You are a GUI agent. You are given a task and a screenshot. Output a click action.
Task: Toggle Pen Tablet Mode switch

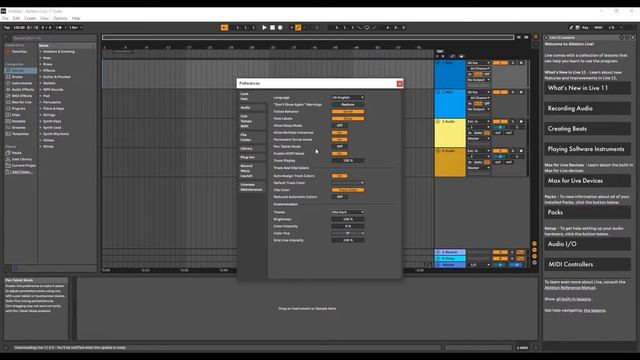[340, 147]
